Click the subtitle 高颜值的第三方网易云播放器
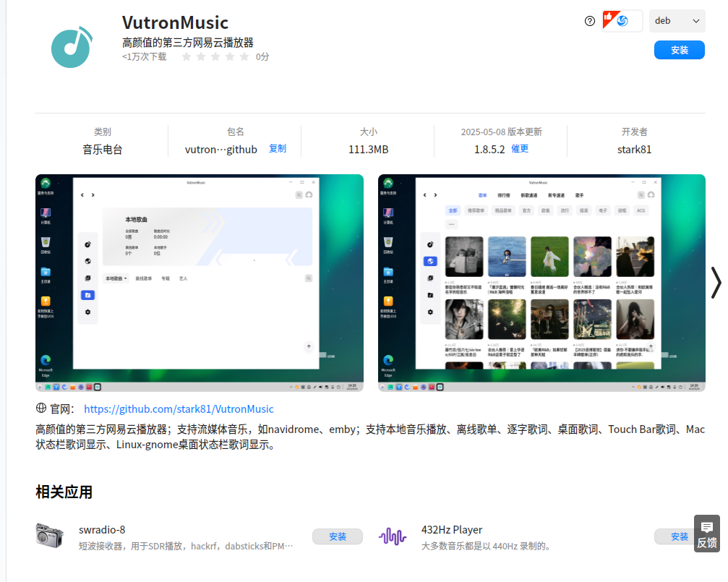This screenshot has width=728, height=582. [188, 43]
